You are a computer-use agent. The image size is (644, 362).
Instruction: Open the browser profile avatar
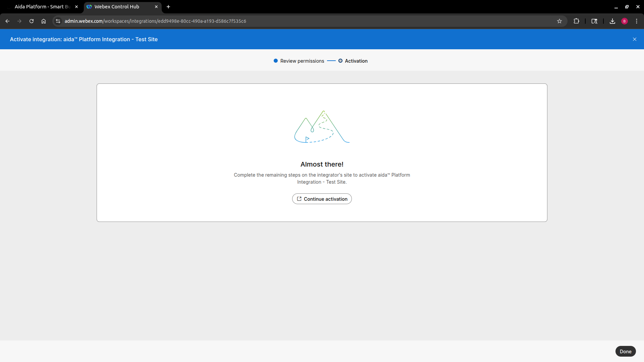point(624,21)
